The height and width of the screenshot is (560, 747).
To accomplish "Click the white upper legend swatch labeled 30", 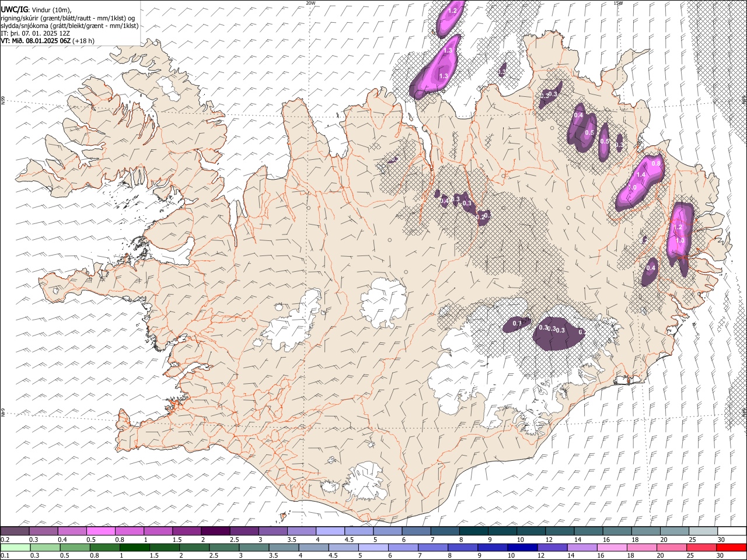I will [732, 531].
